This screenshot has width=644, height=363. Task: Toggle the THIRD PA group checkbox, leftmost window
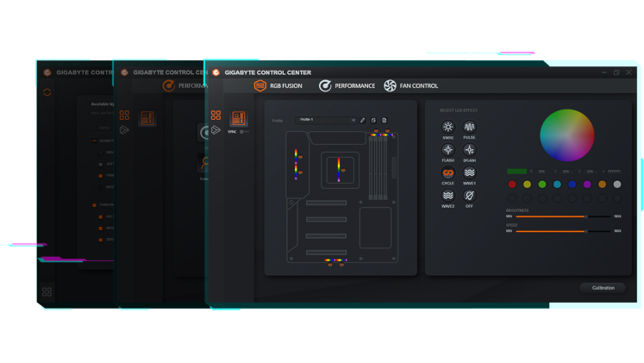[x=94, y=205]
